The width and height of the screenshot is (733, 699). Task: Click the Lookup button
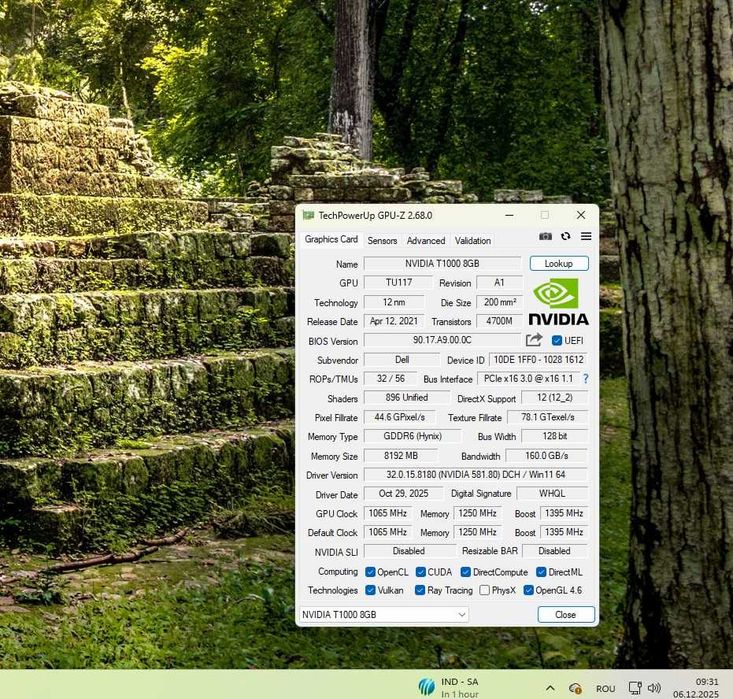(x=559, y=263)
